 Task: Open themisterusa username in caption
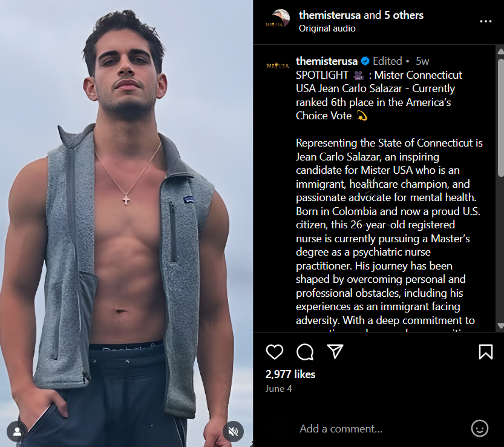pos(327,61)
